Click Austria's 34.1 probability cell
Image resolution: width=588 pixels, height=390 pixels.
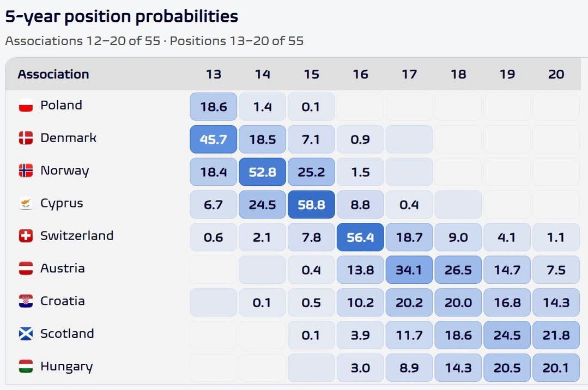click(x=409, y=270)
